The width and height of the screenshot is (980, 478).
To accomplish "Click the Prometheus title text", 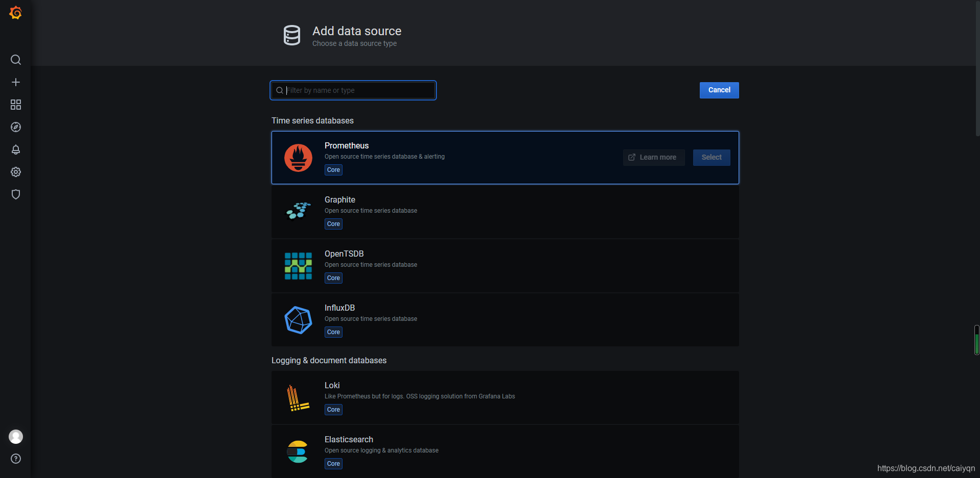I will click(347, 145).
